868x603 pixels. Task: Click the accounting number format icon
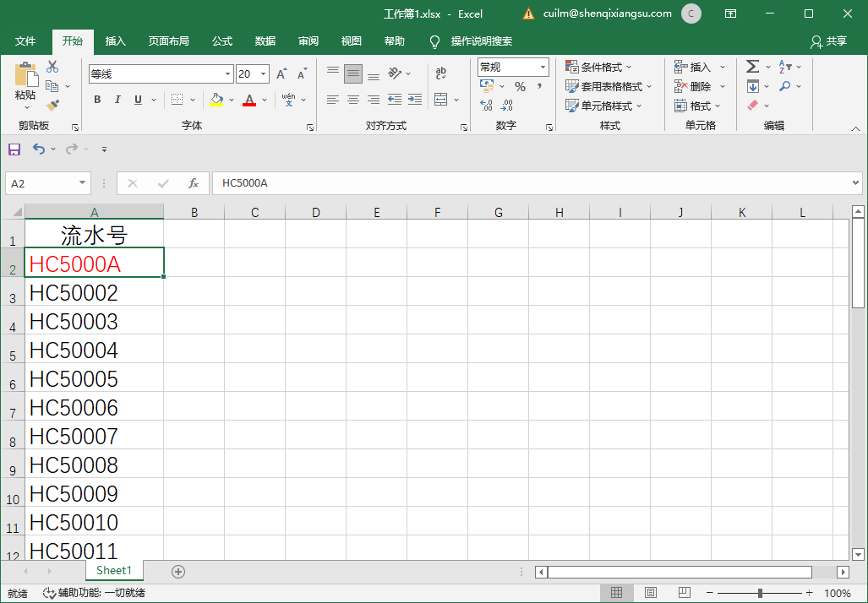(x=487, y=86)
